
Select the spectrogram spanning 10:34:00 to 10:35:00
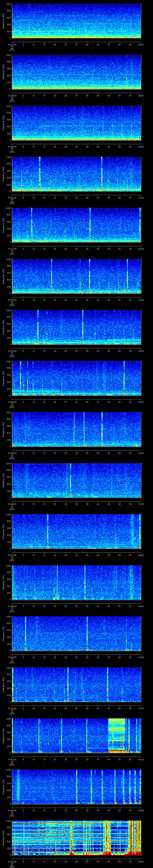pos(77,378)
